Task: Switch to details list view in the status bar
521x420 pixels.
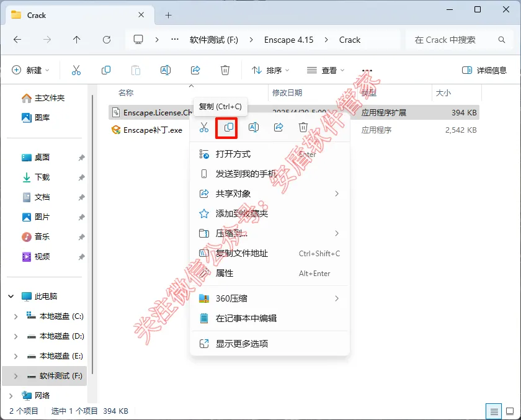Action: point(494,411)
